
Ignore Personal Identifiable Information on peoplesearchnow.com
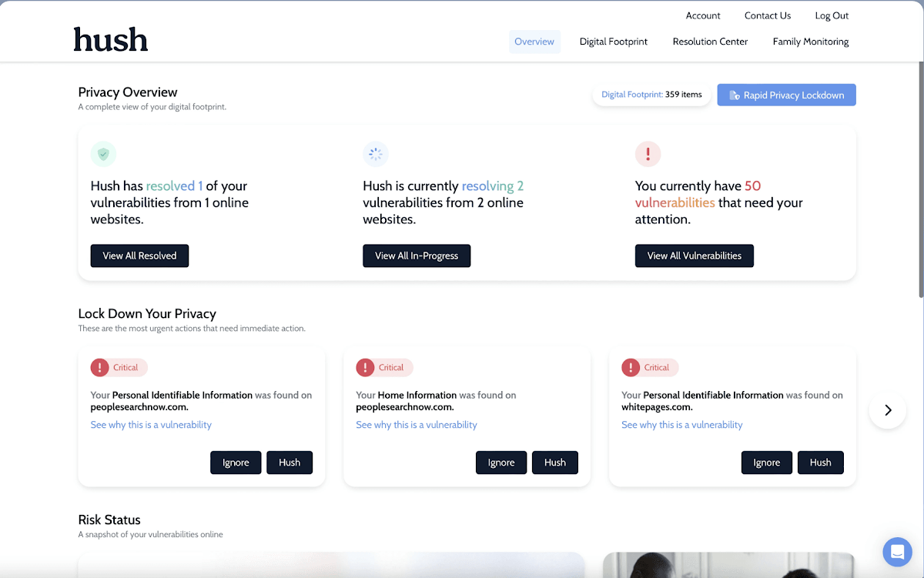pyautogui.click(x=236, y=463)
